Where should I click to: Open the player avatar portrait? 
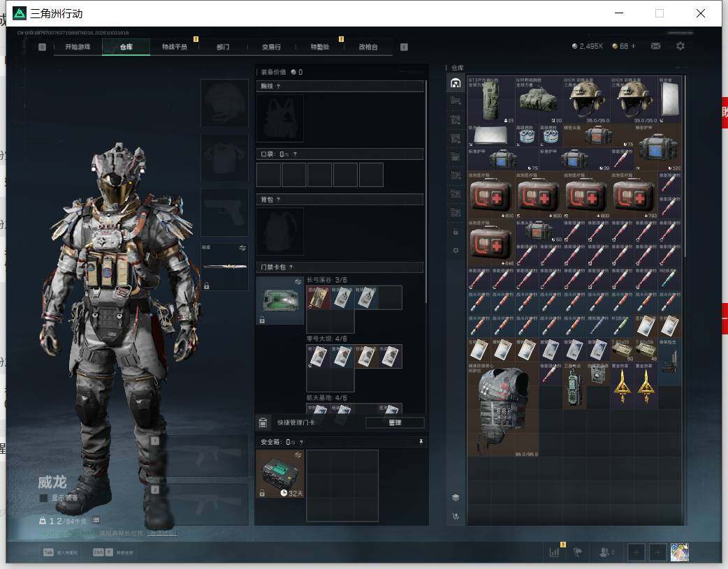click(x=680, y=552)
